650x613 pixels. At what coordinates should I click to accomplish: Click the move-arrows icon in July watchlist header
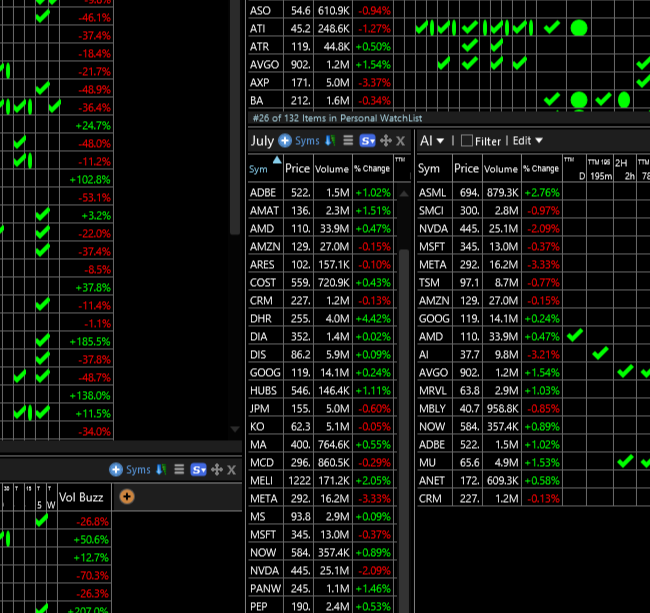386,141
